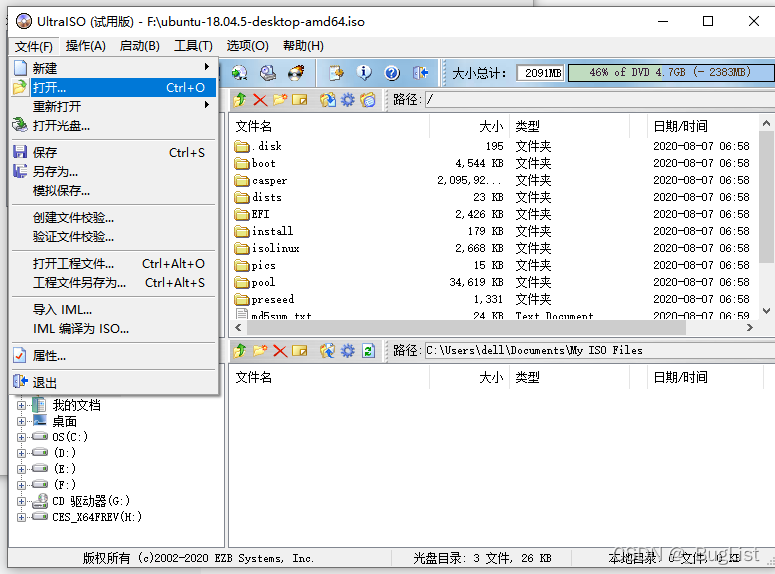Click gear properties icon in ISO toolbar
Image resolution: width=775 pixels, height=574 pixels.
(348, 100)
